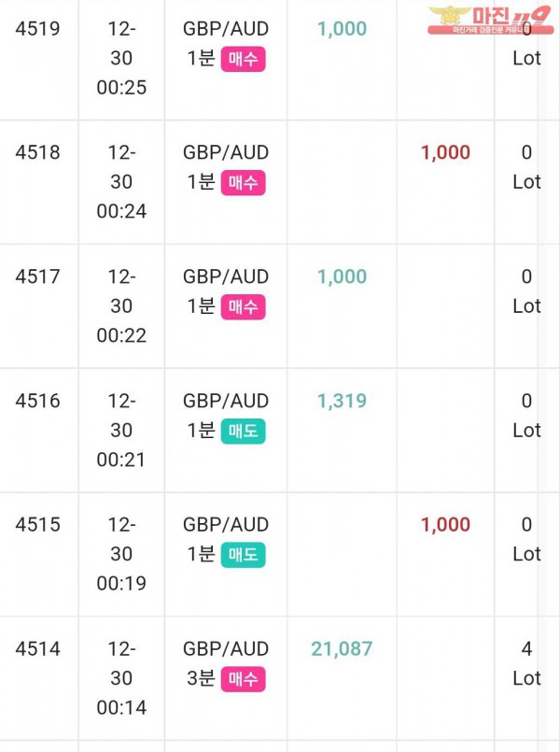Click the teal 매도 badge in row 4515
Viewport: 560px width, 752px height.
click(243, 555)
